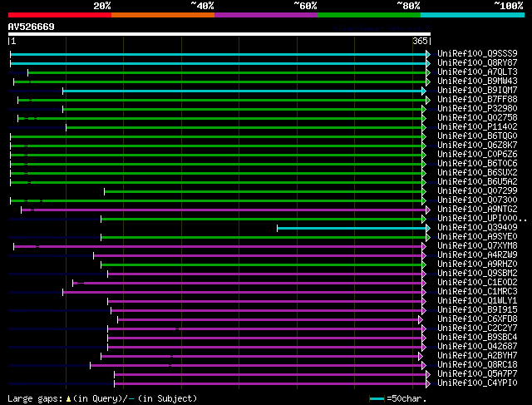Click the cyan alignment bar of Q9SSS9

coord(219,54)
